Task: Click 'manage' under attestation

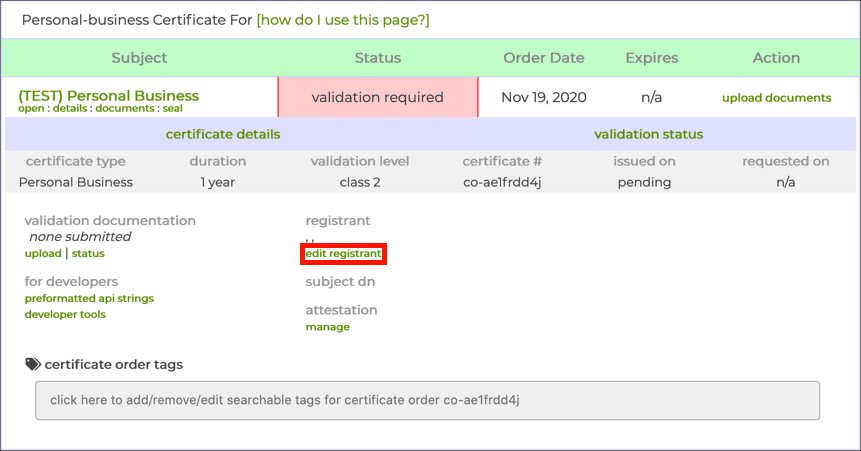Action: click(x=327, y=327)
